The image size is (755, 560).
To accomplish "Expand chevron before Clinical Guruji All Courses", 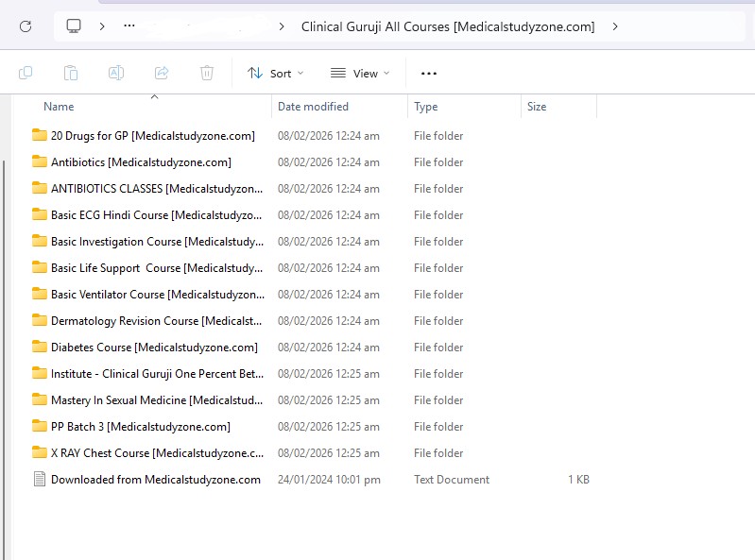I will [x=282, y=26].
